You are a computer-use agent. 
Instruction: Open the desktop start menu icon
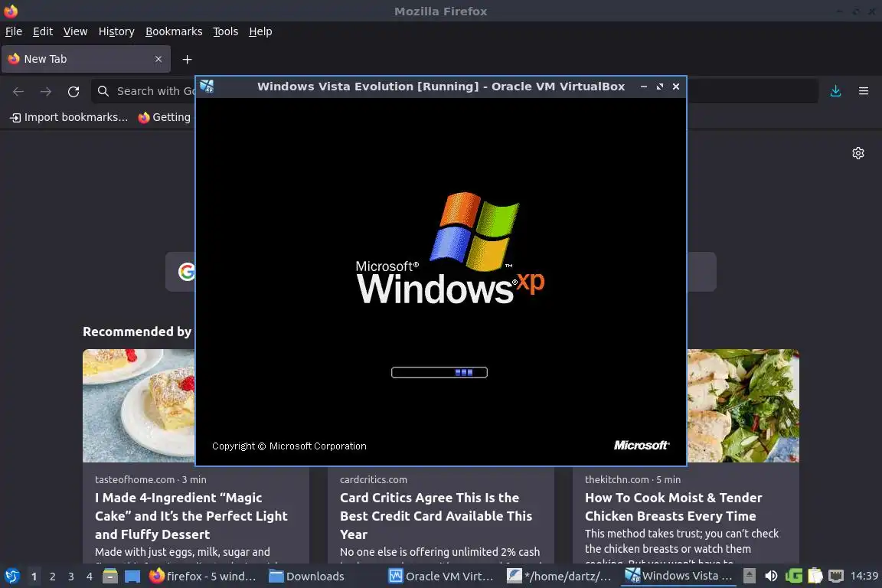pos(12,577)
